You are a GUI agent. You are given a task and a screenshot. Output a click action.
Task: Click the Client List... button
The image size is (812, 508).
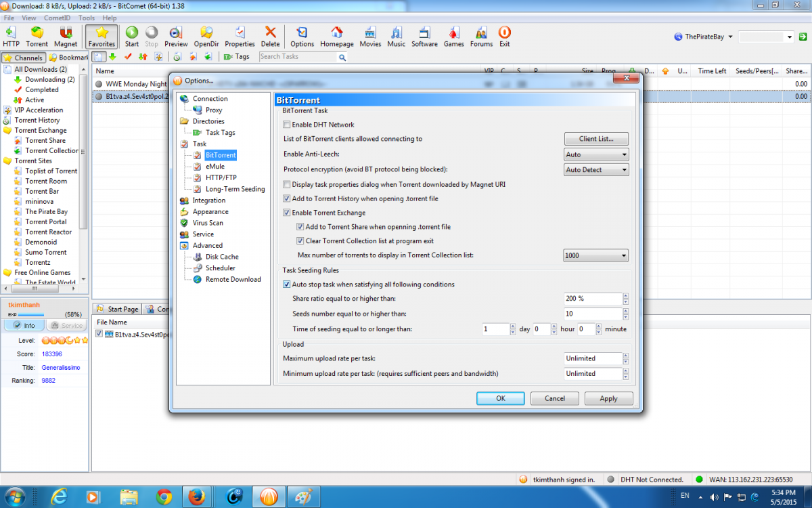coord(596,139)
